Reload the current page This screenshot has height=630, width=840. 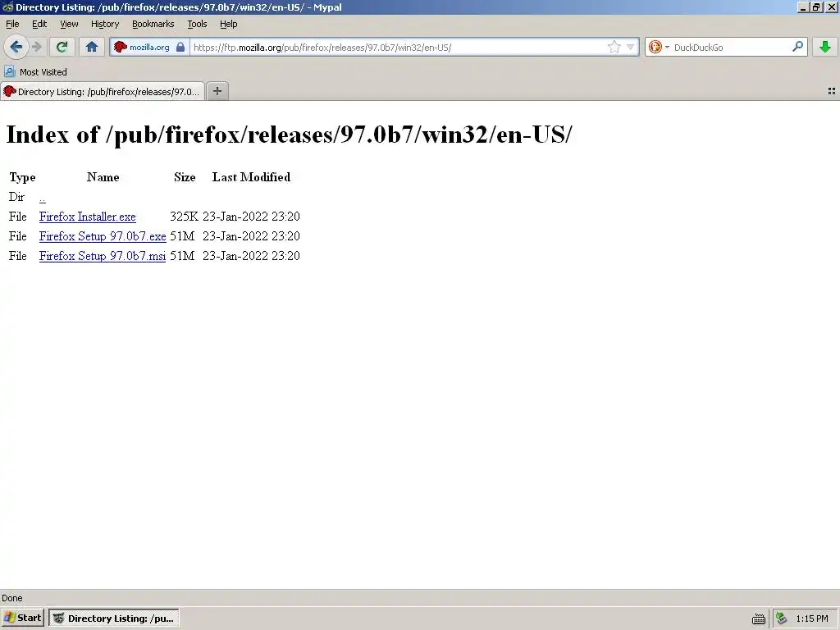tap(62, 47)
